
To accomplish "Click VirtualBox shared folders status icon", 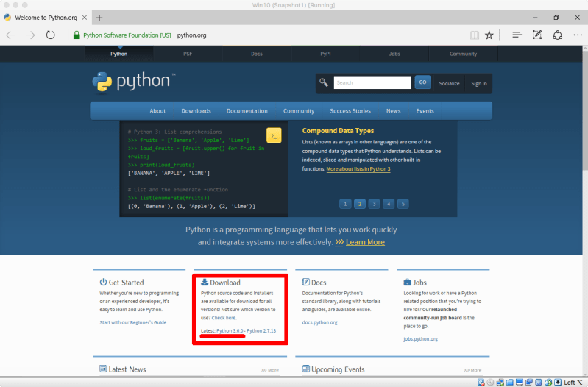I will point(510,382).
